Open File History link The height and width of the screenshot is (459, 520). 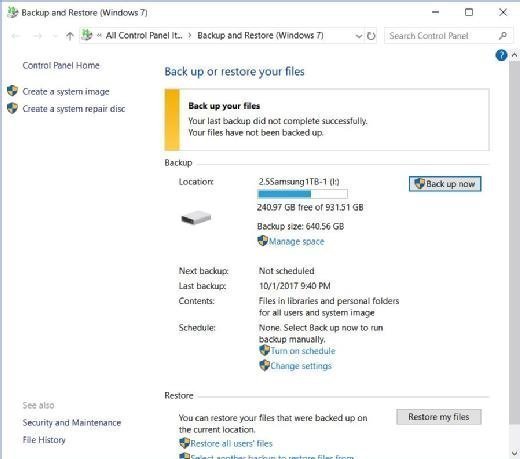coord(44,440)
